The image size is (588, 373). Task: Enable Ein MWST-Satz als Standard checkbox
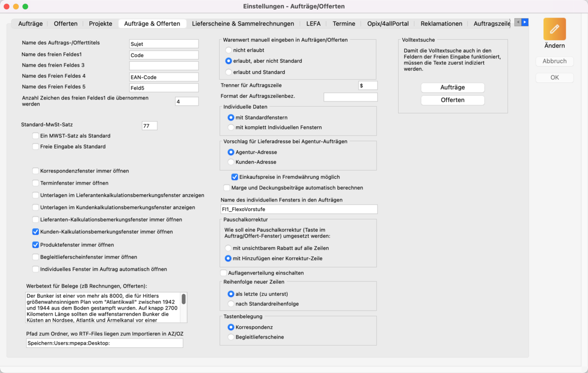(36, 136)
